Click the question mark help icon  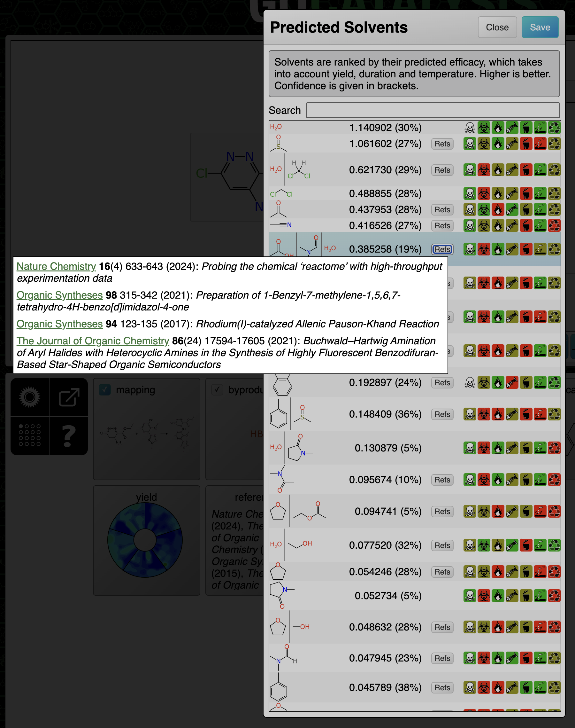[x=69, y=435]
